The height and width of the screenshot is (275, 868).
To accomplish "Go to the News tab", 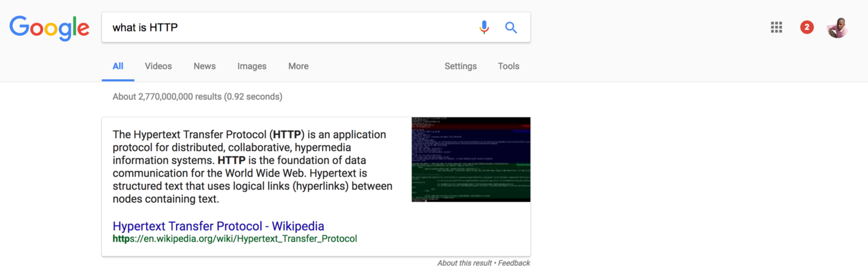I will pyautogui.click(x=205, y=66).
